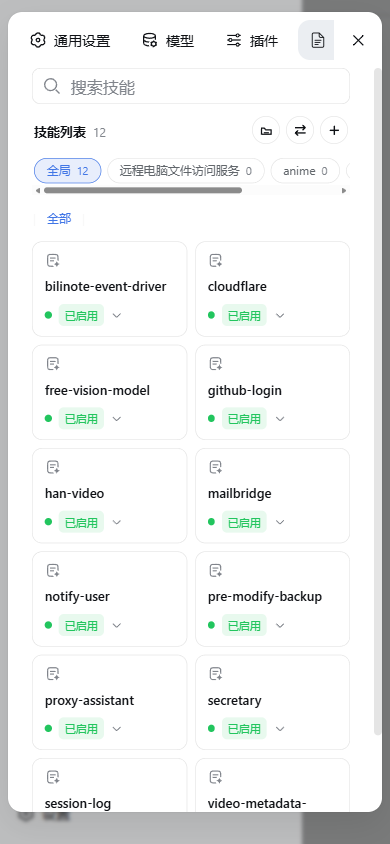Click the proxy-assistant skill icon
This screenshot has height=844, width=390.
tap(53, 674)
